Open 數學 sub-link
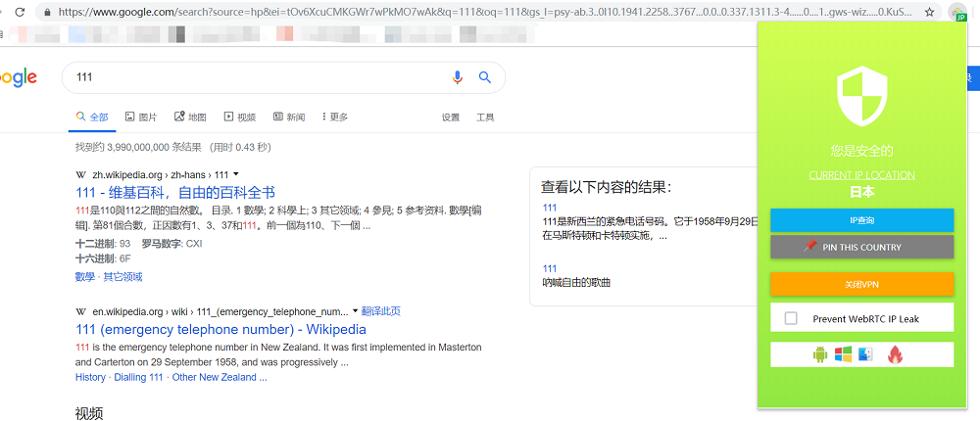 point(85,277)
